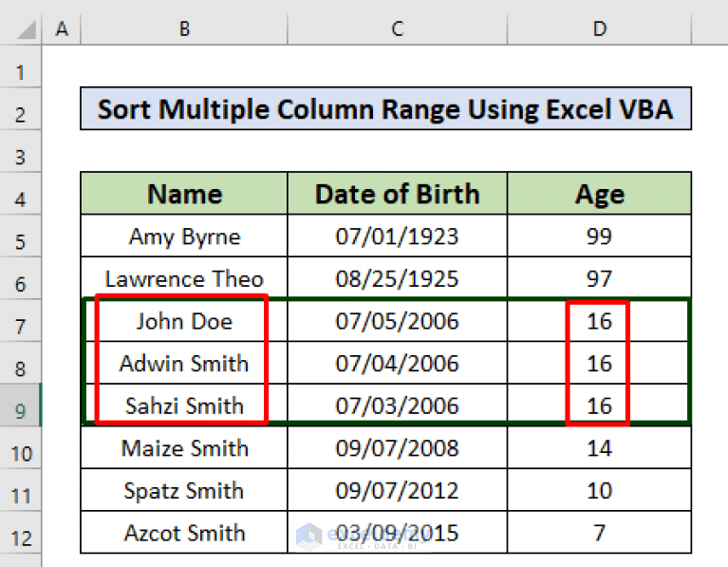Click the title cell 'Sort Multiple Column Range Using Excel VBA'
Image resolution: width=728 pixels, height=567 pixels.
pyautogui.click(x=385, y=109)
